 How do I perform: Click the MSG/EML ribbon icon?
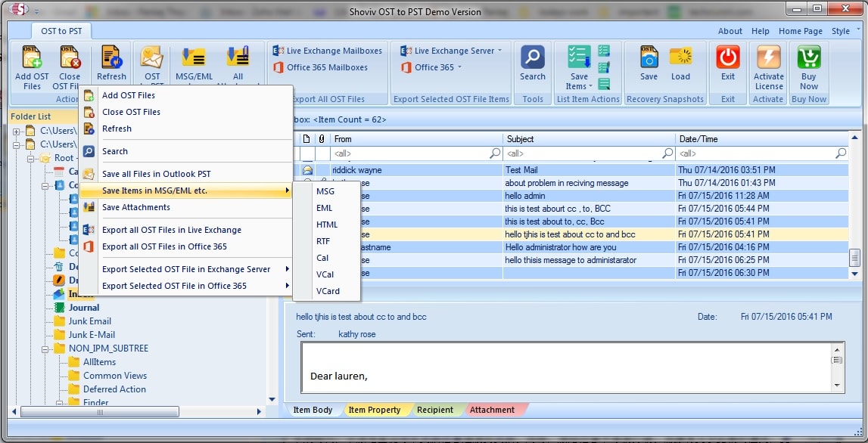(194, 57)
